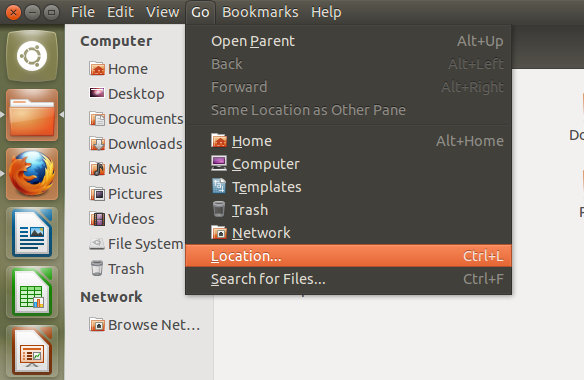Image resolution: width=584 pixels, height=380 pixels.
Task: Select Location... in the Go menu
Action: tap(349, 256)
